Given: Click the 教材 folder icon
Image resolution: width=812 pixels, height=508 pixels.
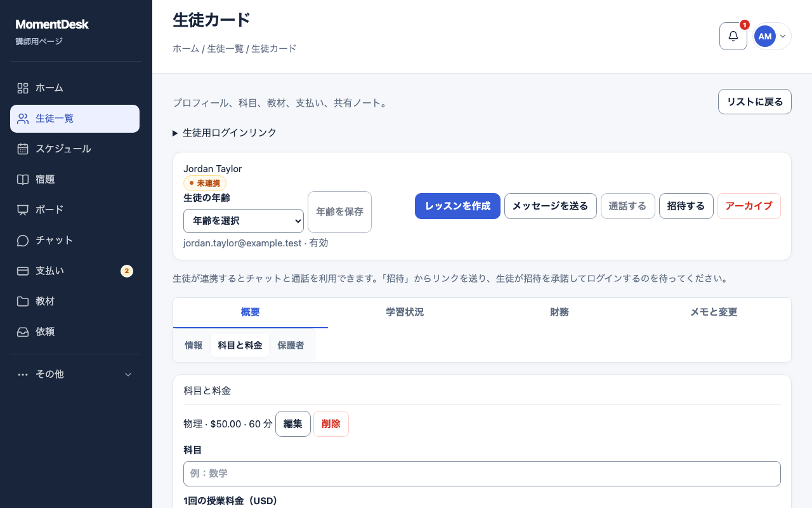Looking at the screenshot, I should click(x=23, y=301).
